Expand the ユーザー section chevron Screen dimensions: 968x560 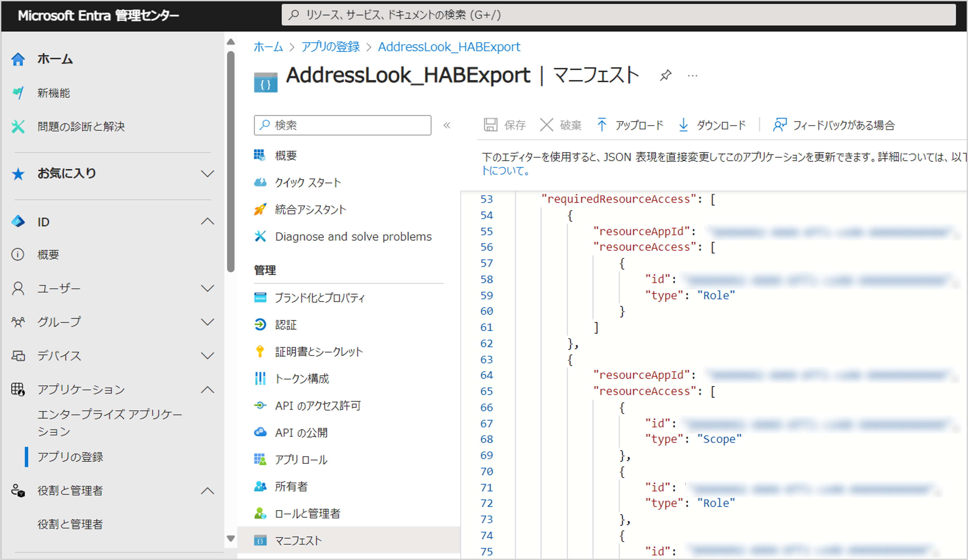(x=207, y=288)
